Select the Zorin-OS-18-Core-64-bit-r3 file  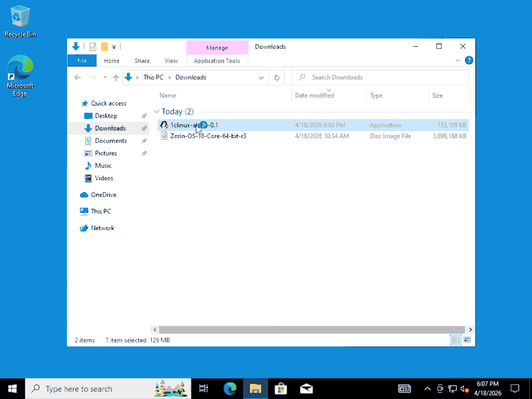208,136
